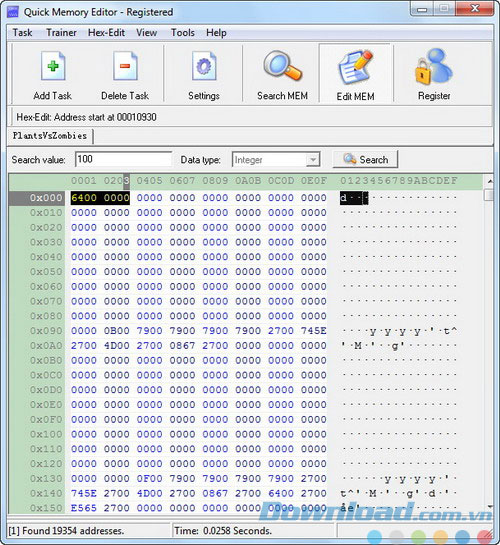Open the Help menu
This screenshot has height=545, width=500.
216,33
